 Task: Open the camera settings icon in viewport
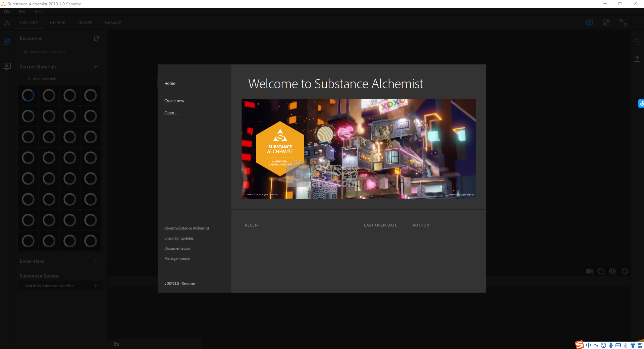point(590,271)
